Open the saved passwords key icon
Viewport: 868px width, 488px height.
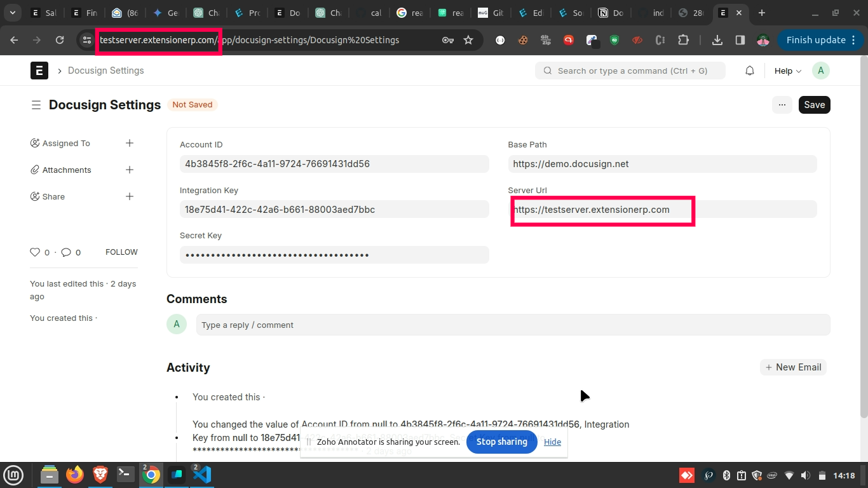[448, 40]
